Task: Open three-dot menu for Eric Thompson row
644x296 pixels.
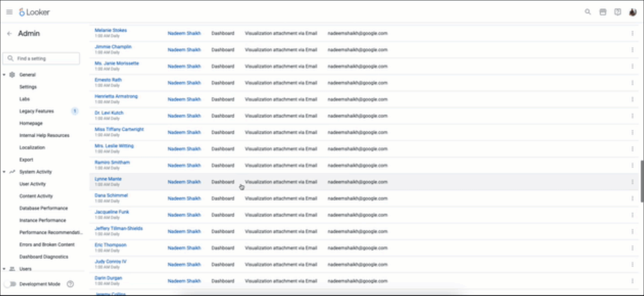Action: (632, 248)
